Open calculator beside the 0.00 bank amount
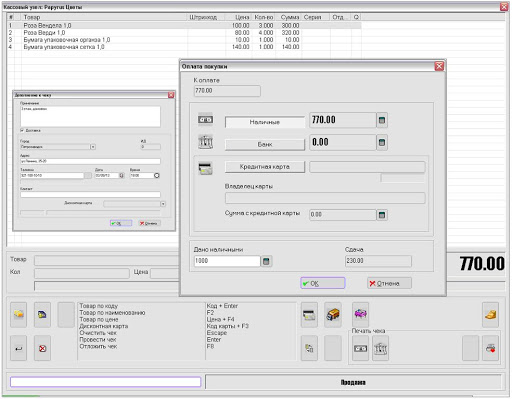This screenshot has height=399, width=512. (x=382, y=142)
